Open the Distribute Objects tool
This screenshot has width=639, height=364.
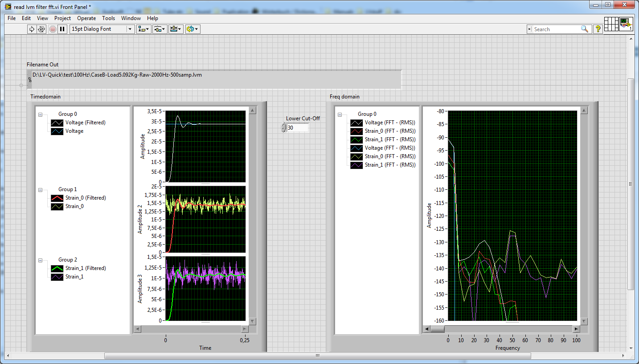tap(160, 29)
